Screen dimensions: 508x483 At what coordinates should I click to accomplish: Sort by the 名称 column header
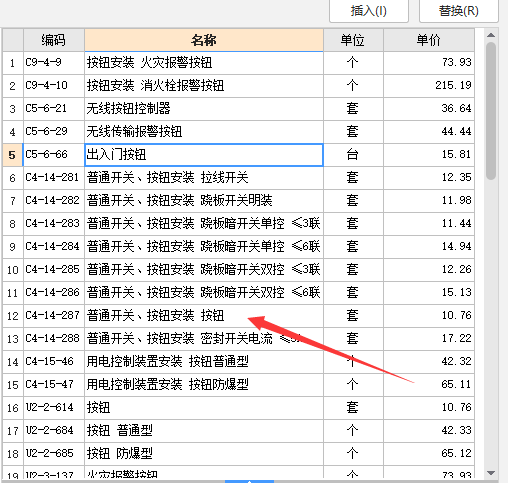204,40
